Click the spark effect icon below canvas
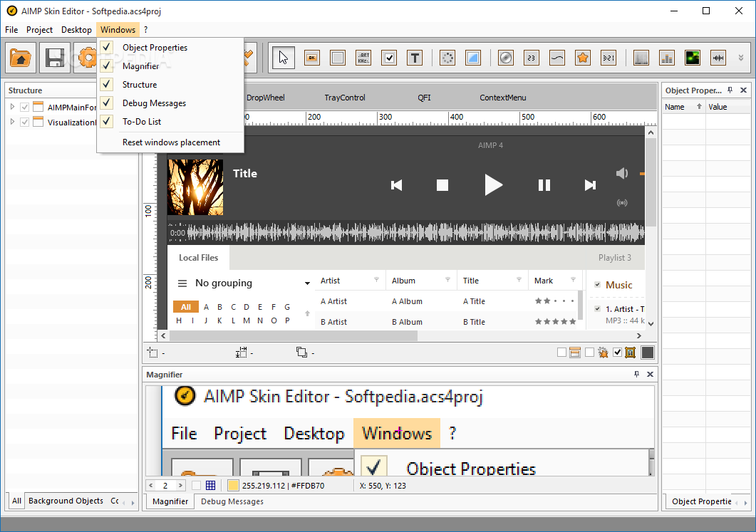This screenshot has width=756, height=532. pyautogui.click(x=603, y=353)
